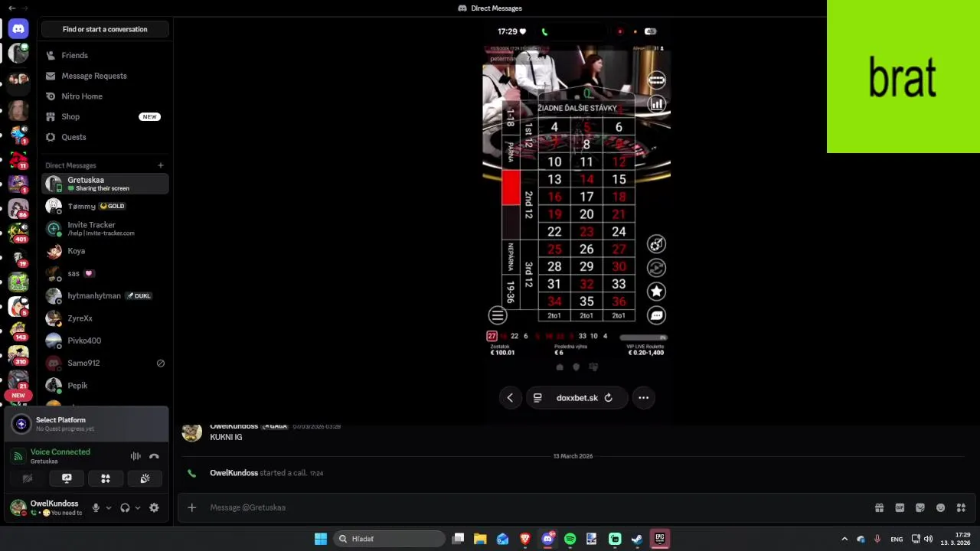Open Brave browser from taskbar
Screen dimensions: 980x551
pos(525,539)
